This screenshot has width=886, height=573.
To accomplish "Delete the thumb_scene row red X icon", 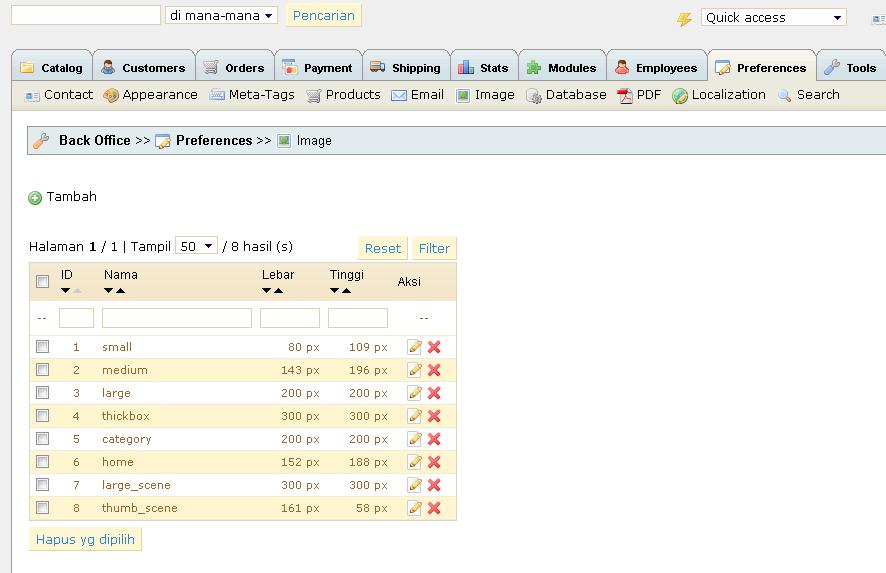I will (x=434, y=507).
